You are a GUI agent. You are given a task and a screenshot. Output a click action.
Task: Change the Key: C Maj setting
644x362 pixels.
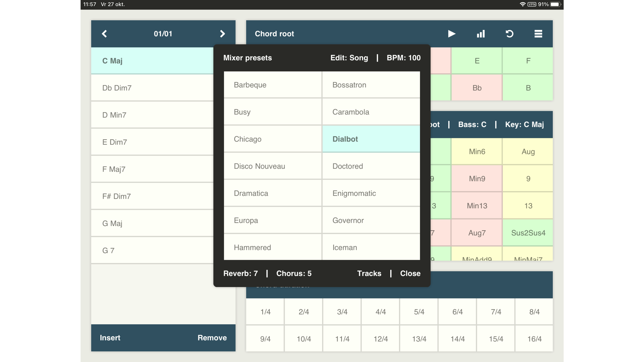click(x=524, y=124)
